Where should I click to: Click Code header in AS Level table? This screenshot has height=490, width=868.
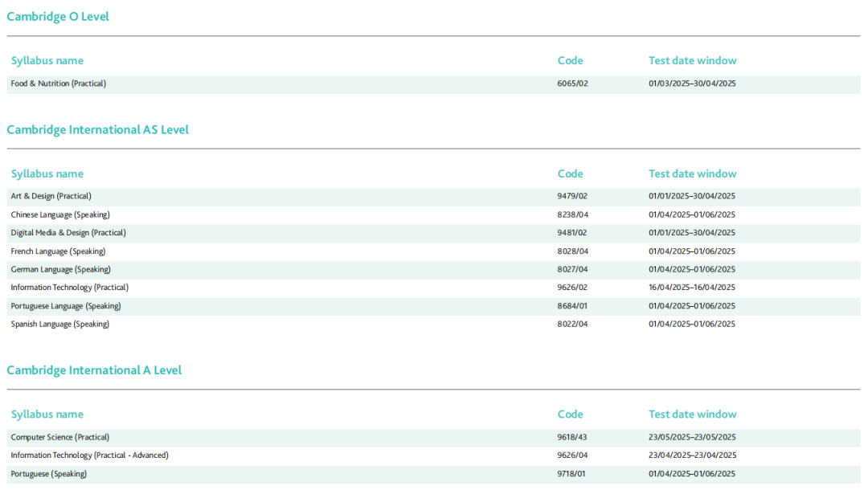[x=570, y=174]
